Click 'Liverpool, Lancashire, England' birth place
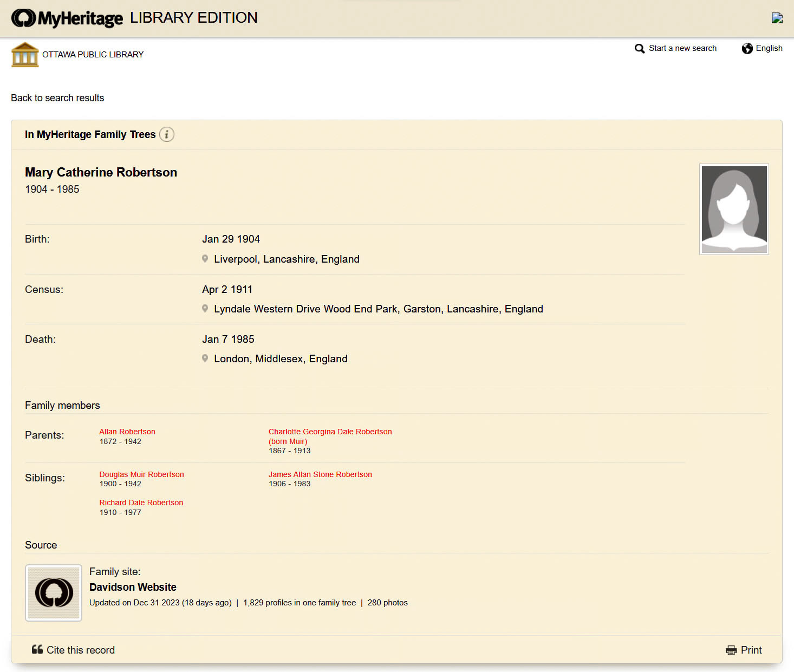Image resolution: width=794 pixels, height=672 pixels. [287, 259]
